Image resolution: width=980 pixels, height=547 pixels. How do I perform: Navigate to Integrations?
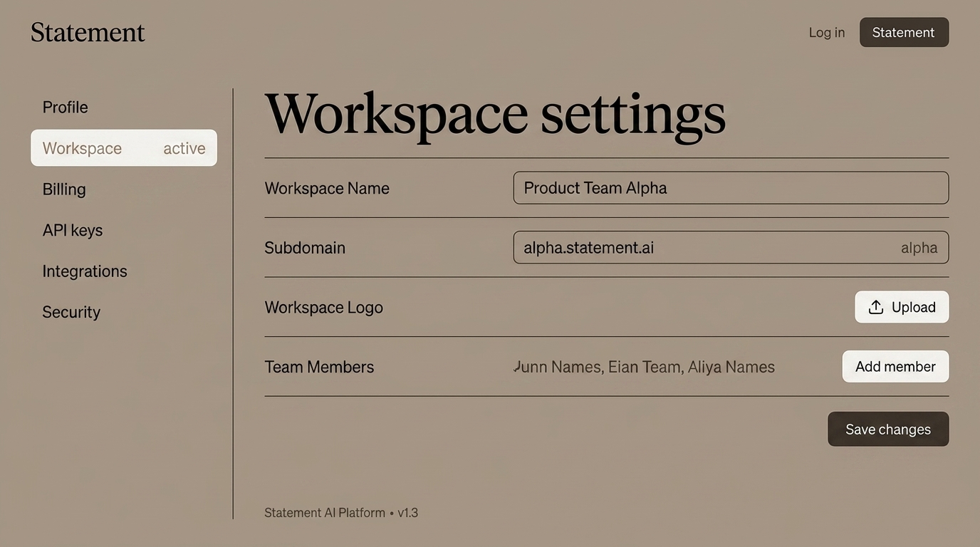(x=85, y=271)
